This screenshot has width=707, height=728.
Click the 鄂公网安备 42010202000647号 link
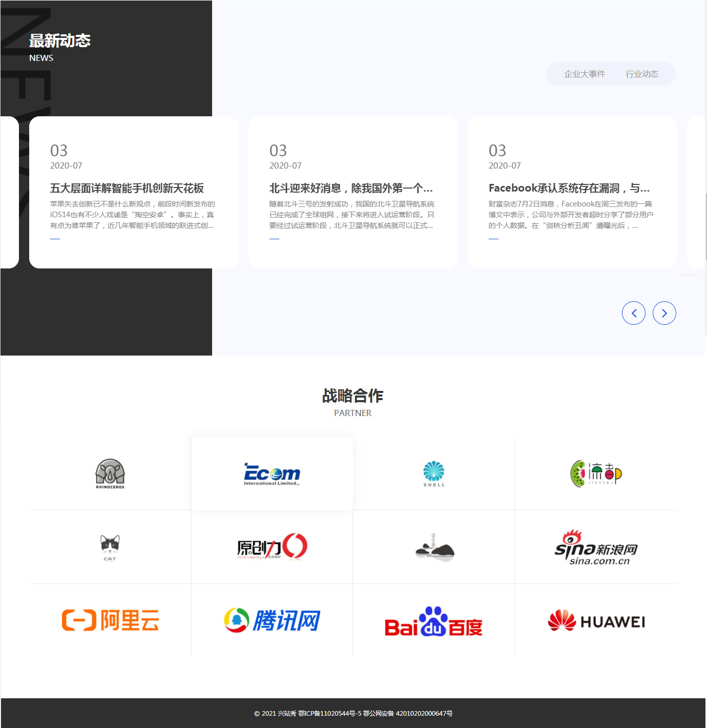408,714
